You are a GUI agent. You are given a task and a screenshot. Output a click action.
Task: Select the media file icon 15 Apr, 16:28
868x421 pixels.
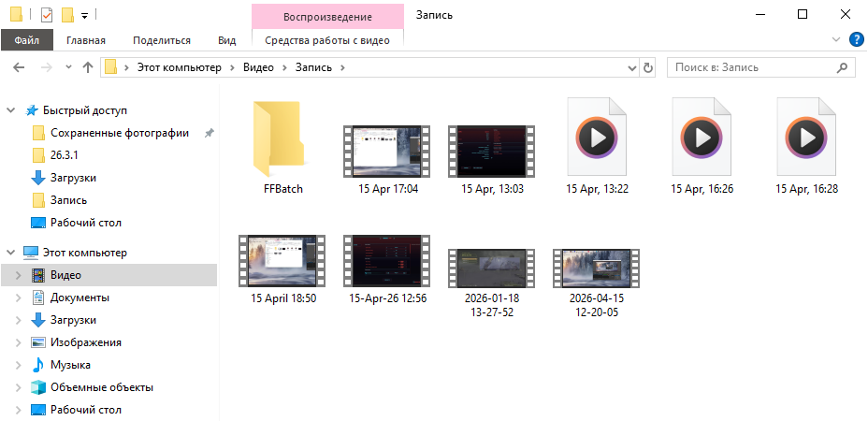(806, 137)
